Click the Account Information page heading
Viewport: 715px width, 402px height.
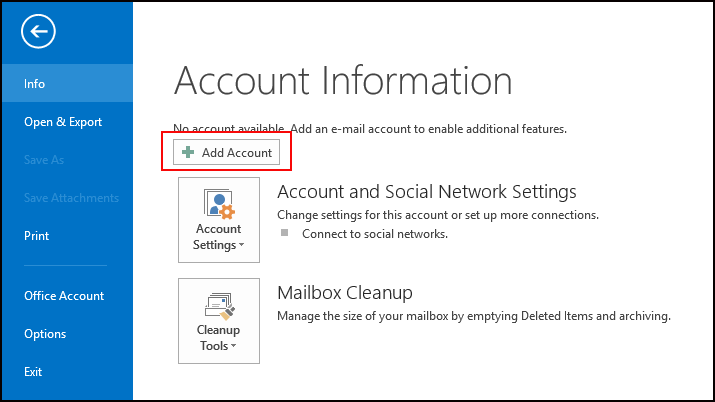tap(342, 82)
